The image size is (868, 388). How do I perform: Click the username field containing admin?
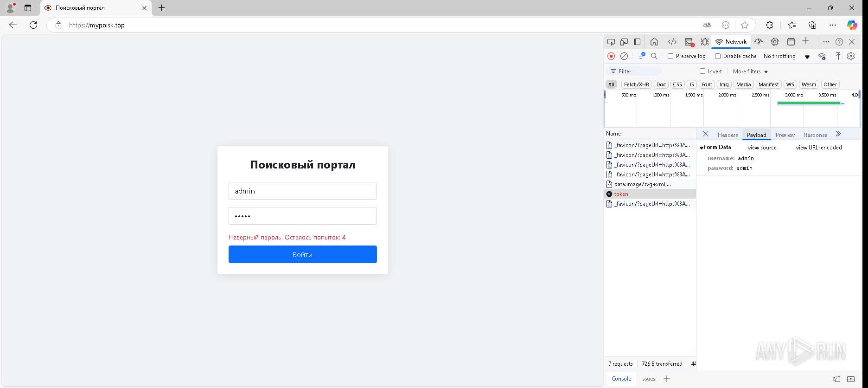(302, 191)
